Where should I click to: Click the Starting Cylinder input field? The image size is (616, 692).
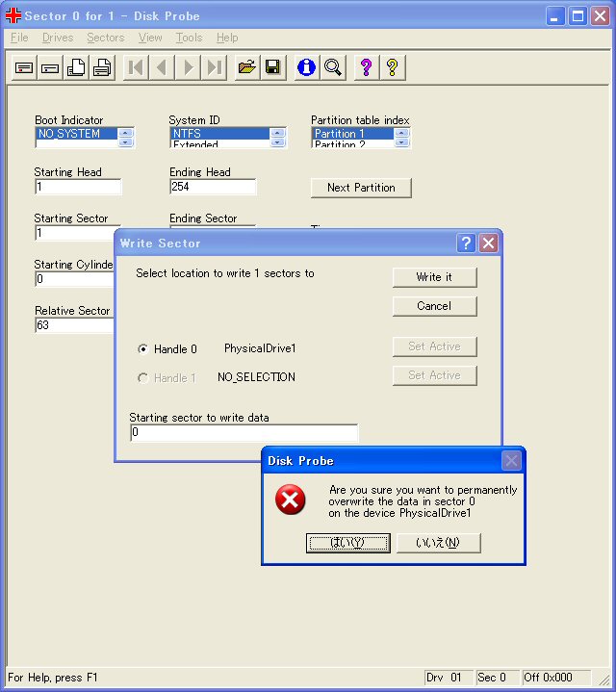[74, 279]
